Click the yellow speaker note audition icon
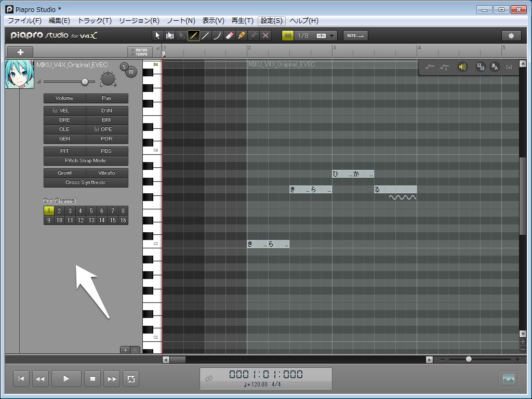This screenshot has width=532, height=399. tap(462, 67)
